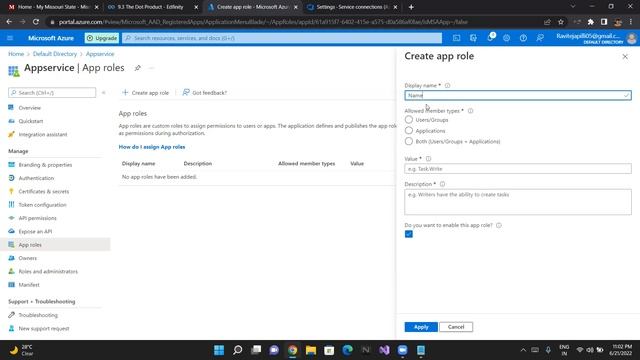The image size is (640, 360).
Task: Switch to My Missouri State browser tab
Action: 52,7
